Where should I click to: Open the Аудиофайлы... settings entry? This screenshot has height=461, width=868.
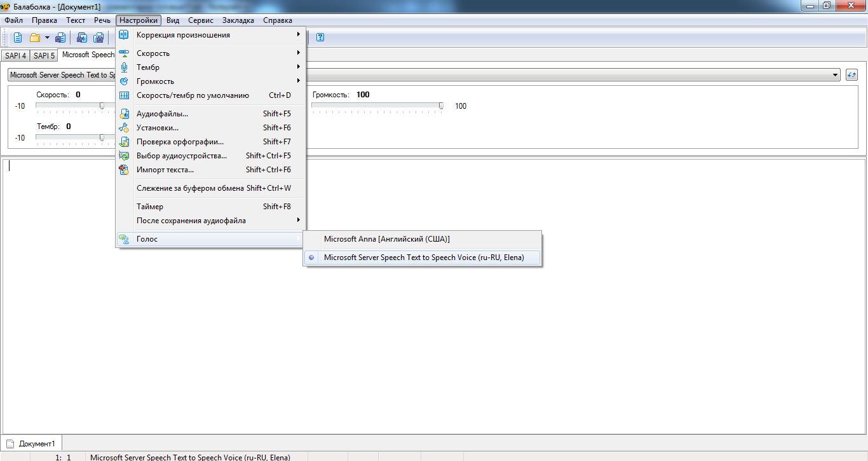tap(210, 114)
